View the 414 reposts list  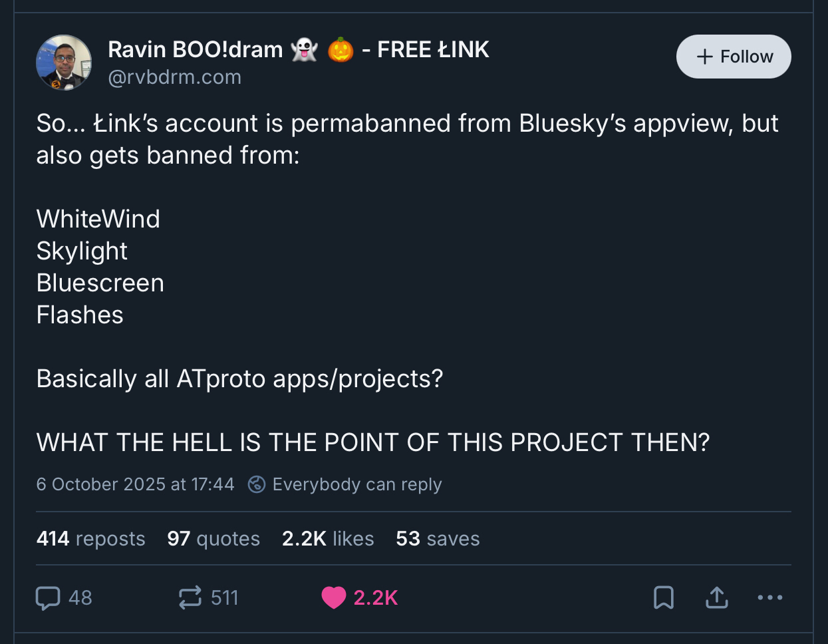pyautogui.click(x=90, y=538)
